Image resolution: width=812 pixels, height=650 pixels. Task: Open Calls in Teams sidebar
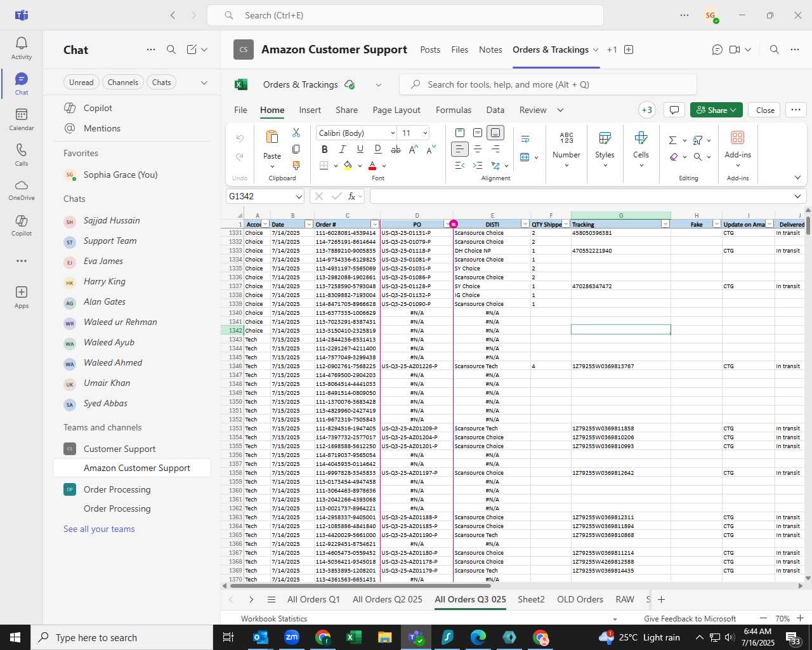tap(22, 155)
